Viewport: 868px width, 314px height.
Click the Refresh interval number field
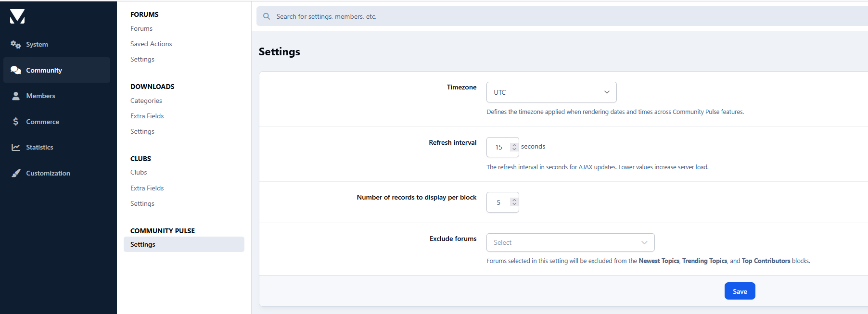(x=498, y=147)
